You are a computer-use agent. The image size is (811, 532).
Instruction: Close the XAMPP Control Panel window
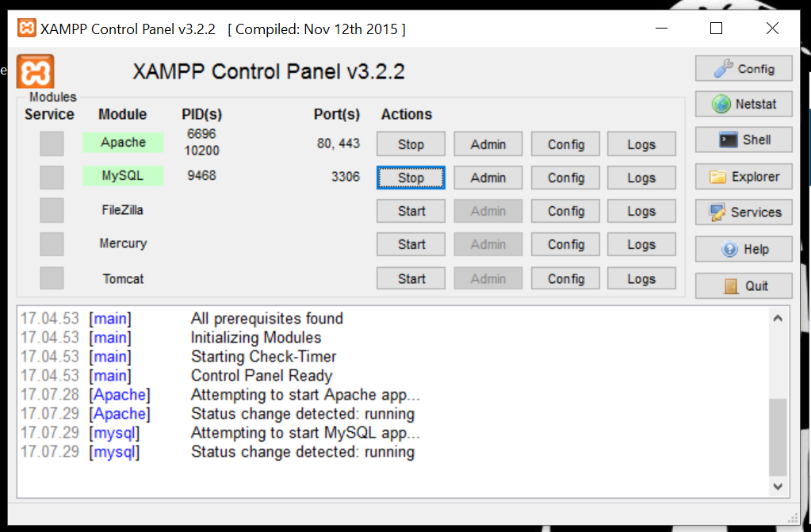(772, 28)
